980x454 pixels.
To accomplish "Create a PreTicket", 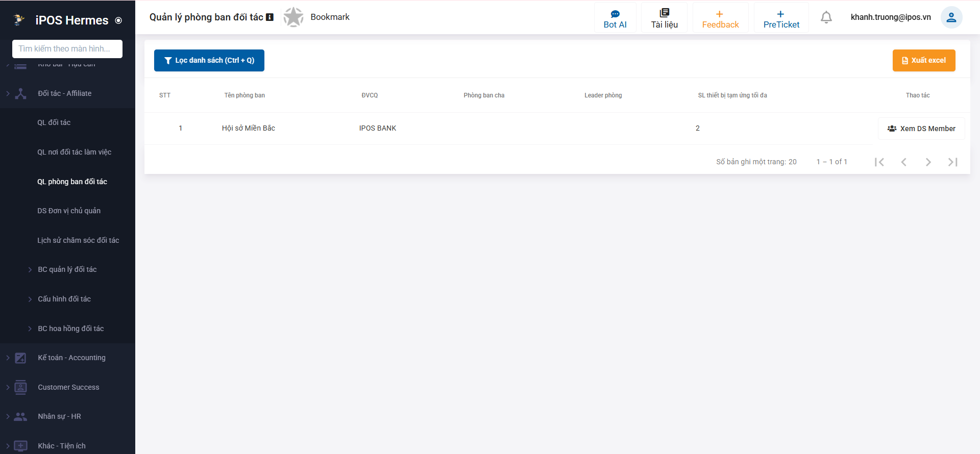I will point(781,19).
